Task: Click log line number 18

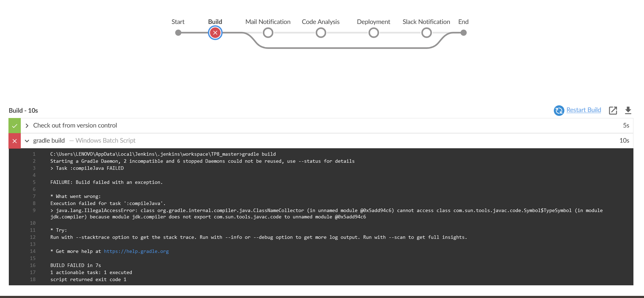Action: [x=33, y=279]
